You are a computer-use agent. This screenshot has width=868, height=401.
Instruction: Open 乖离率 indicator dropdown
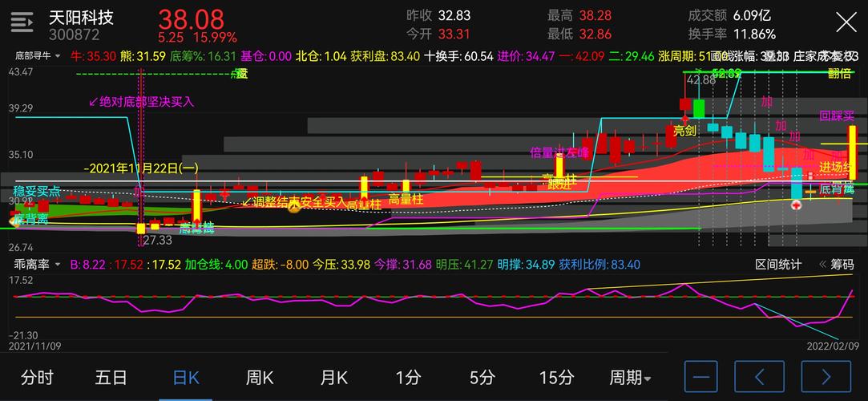coord(37,265)
